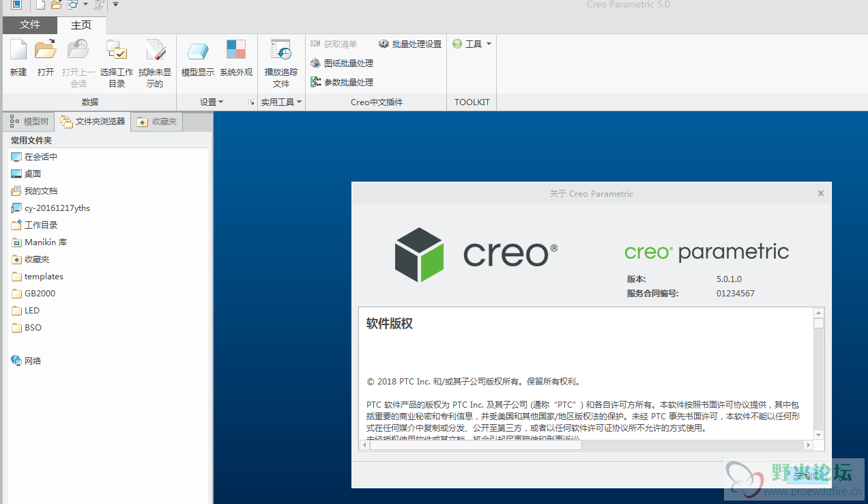Viewport: 868px width, 504px height.
Task: Click 参数批量处理 parameter batch process
Action: (342, 82)
